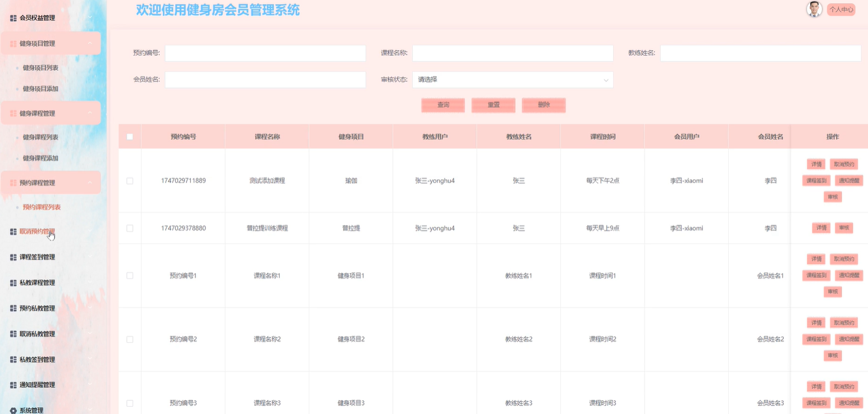This screenshot has height=414, width=868.
Task: Focus the 教练姓名 input field
Action: click(x=760, y=53)
